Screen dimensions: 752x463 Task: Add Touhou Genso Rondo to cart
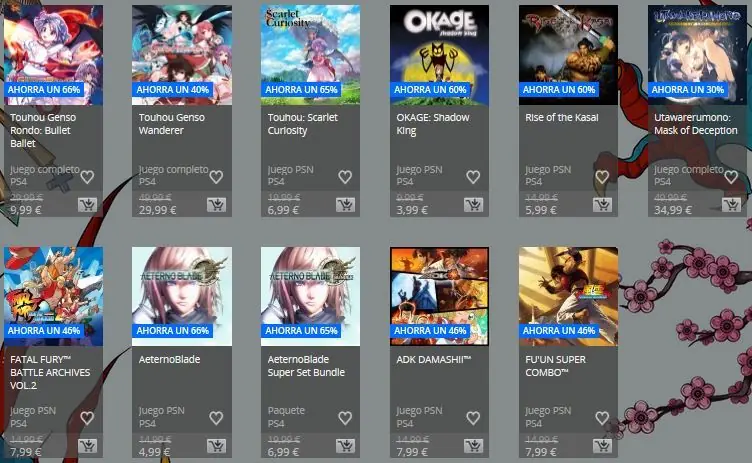pos(87,205)
